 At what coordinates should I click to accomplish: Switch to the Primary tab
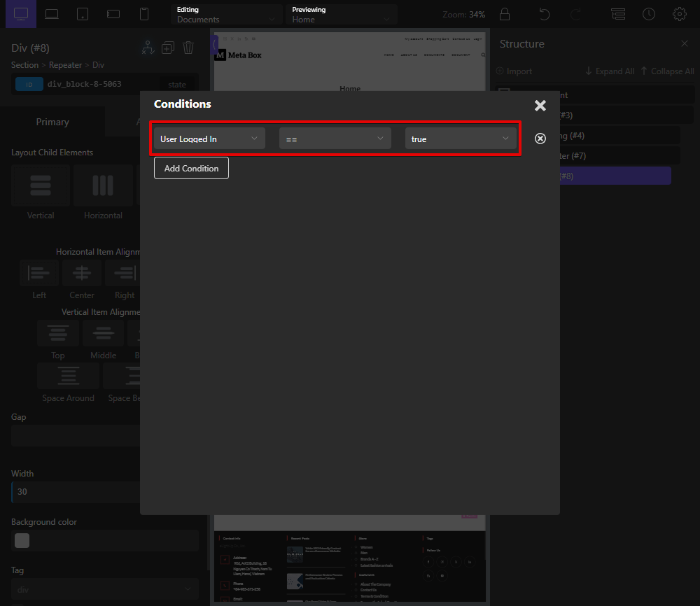(x=52, y=122)
